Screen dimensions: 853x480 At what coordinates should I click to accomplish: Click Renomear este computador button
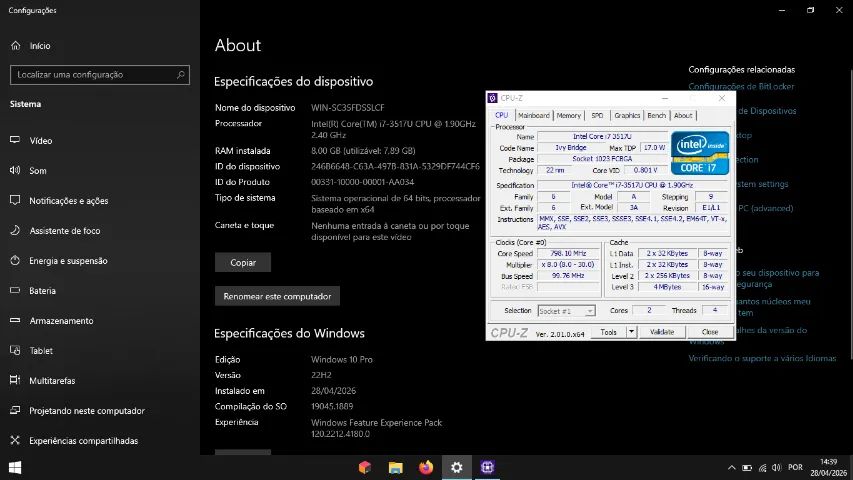(277, 296)
